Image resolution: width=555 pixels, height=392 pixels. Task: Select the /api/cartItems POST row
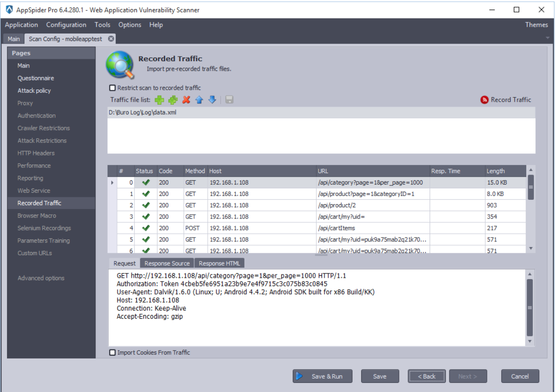pyautogui.click(x=317, y=228)
